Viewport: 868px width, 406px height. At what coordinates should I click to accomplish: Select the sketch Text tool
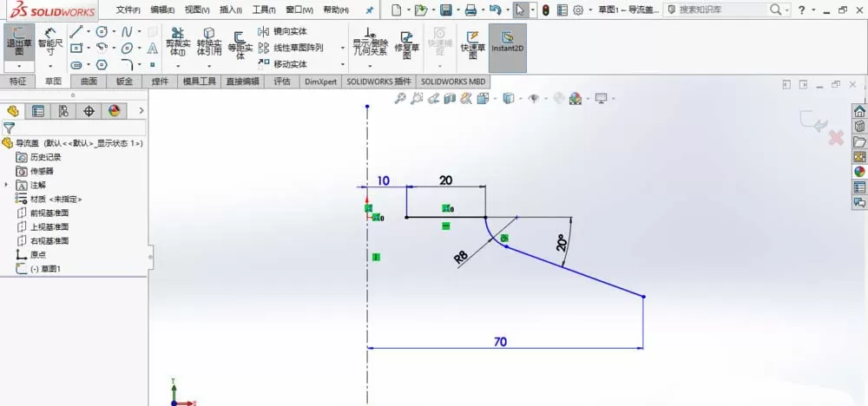153,48
